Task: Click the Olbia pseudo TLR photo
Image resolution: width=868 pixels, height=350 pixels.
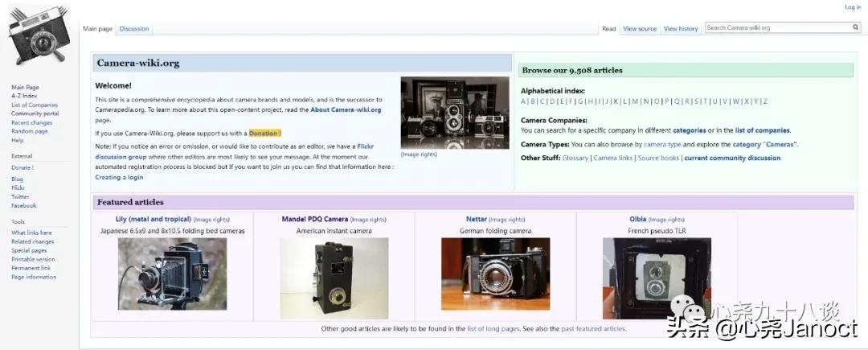Action: (657, 278)
